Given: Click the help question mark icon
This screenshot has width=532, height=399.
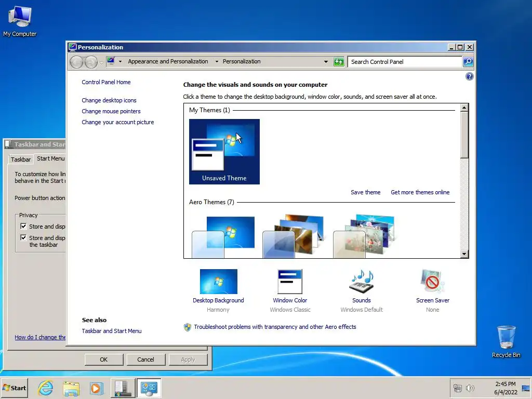Looking at the screenshot, I should pyautogui.click(x=469, y=76).
